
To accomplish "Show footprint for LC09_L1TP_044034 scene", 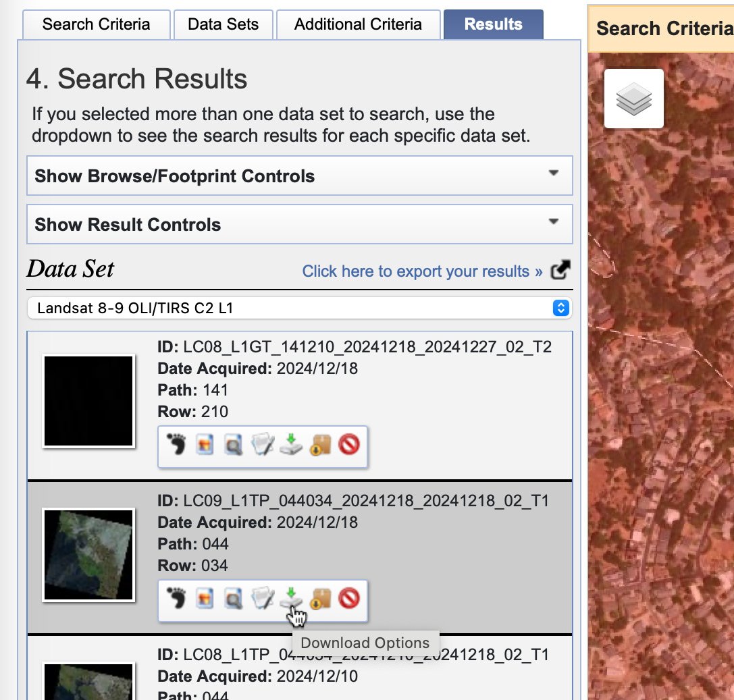I will click(176, 599).
